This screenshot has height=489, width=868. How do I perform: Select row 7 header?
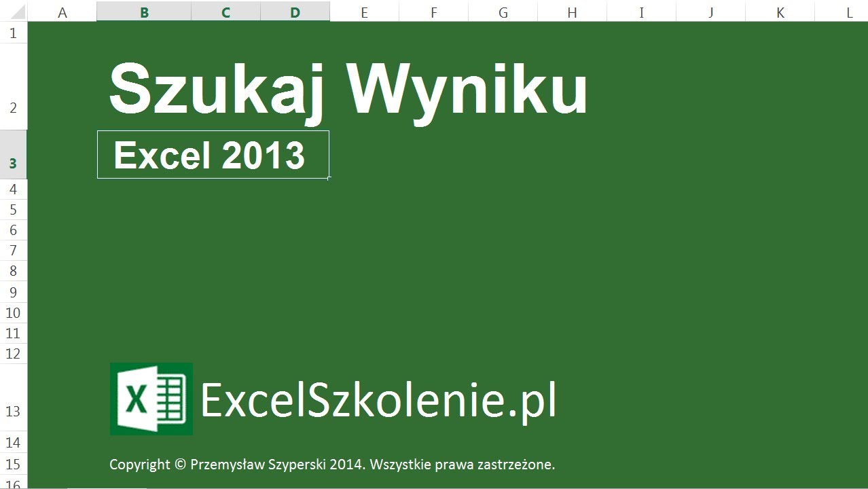point(14,251)
